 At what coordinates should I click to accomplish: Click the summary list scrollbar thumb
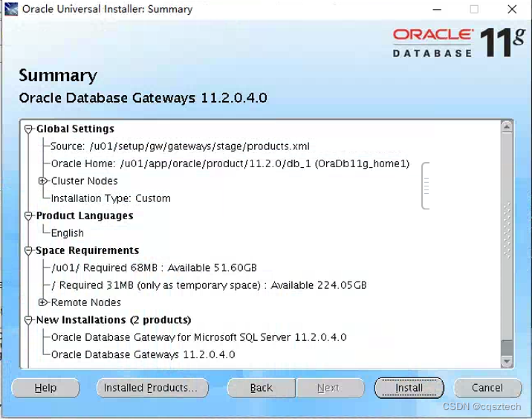coord(507,236)
